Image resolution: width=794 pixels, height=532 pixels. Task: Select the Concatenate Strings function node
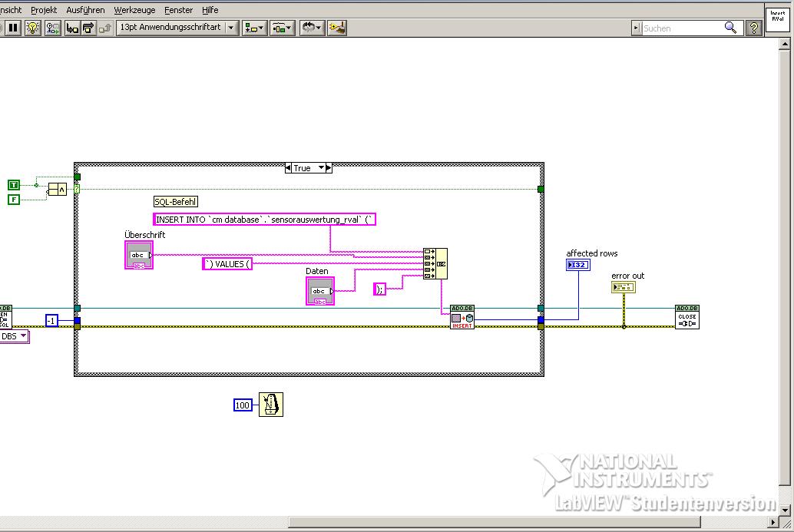click(435, 263)
